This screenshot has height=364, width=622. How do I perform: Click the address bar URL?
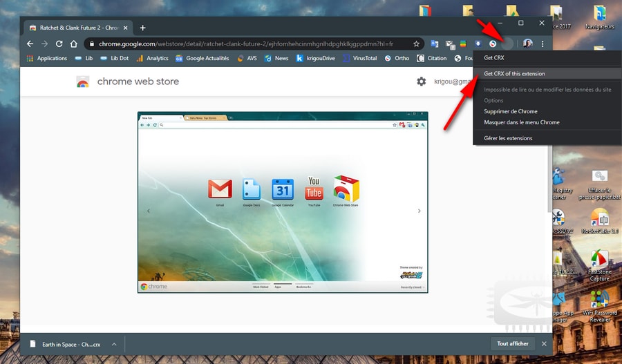point(246,44)
